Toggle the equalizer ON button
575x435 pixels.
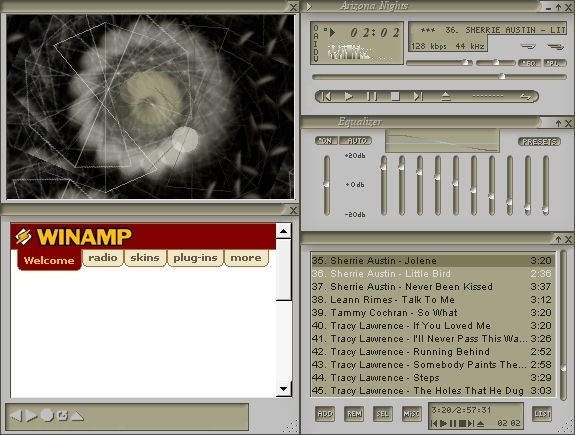(x=326, y=140)
